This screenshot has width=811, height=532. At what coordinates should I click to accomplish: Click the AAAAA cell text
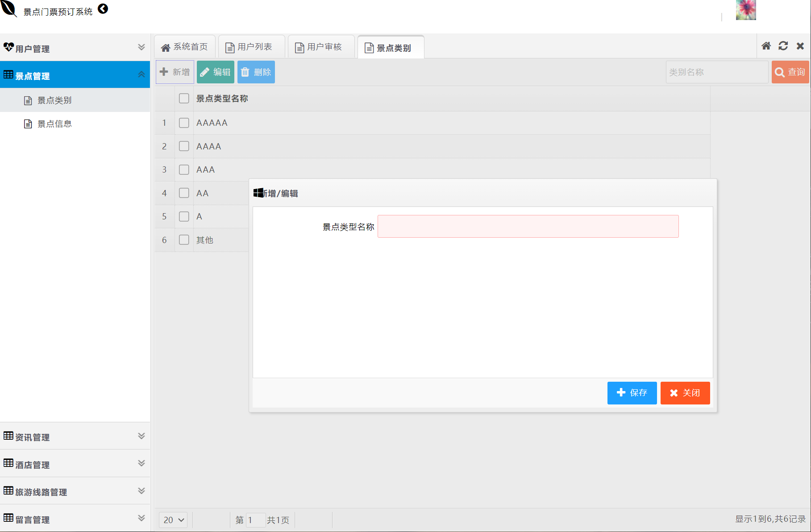click(212, 123)
